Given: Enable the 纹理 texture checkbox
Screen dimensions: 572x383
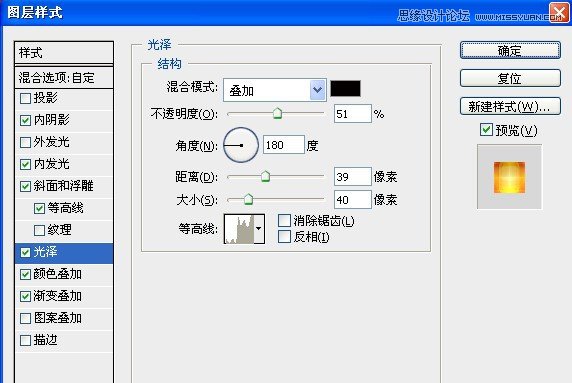Looking at the screenshot, I should [x=39, y=230].
